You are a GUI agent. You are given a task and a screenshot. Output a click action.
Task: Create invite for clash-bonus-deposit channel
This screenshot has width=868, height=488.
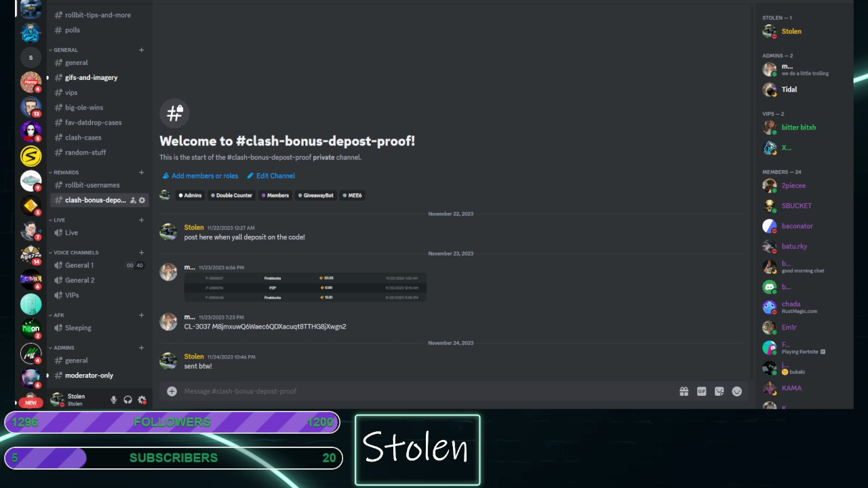pos(133,200)
